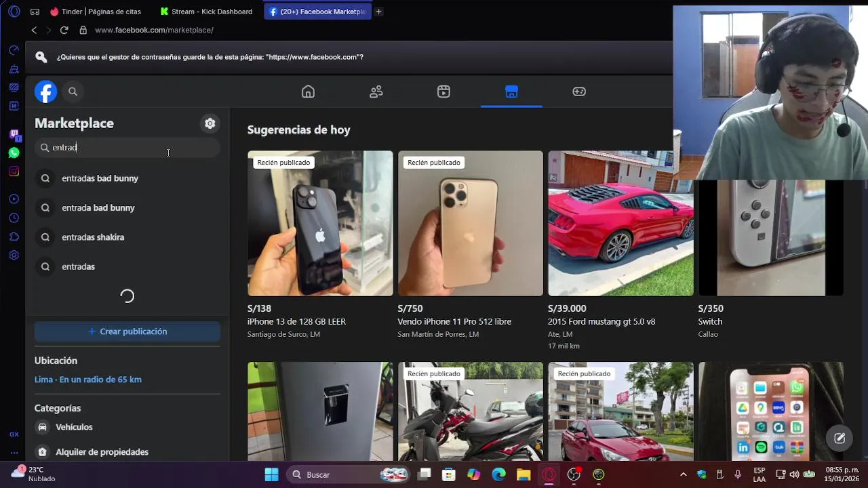868x488 pixels.
Task: Click title 'Vendo iPhone 11 Pro 512 libre'
Action: tap(454, 321)
